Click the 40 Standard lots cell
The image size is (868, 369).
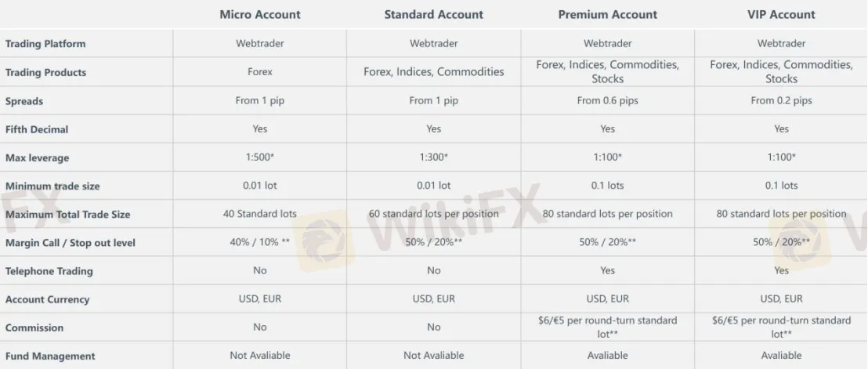tap(259, 214)
